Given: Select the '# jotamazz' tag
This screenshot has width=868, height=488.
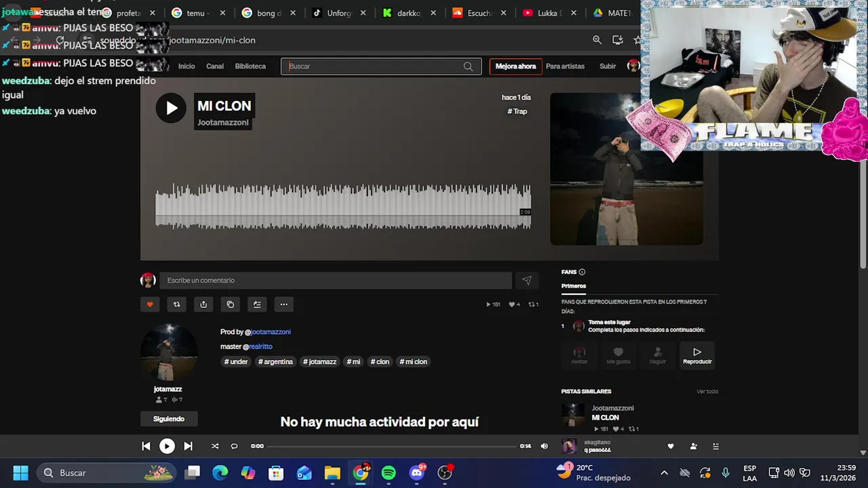Looking at the screenshot, I should point(319,362).
